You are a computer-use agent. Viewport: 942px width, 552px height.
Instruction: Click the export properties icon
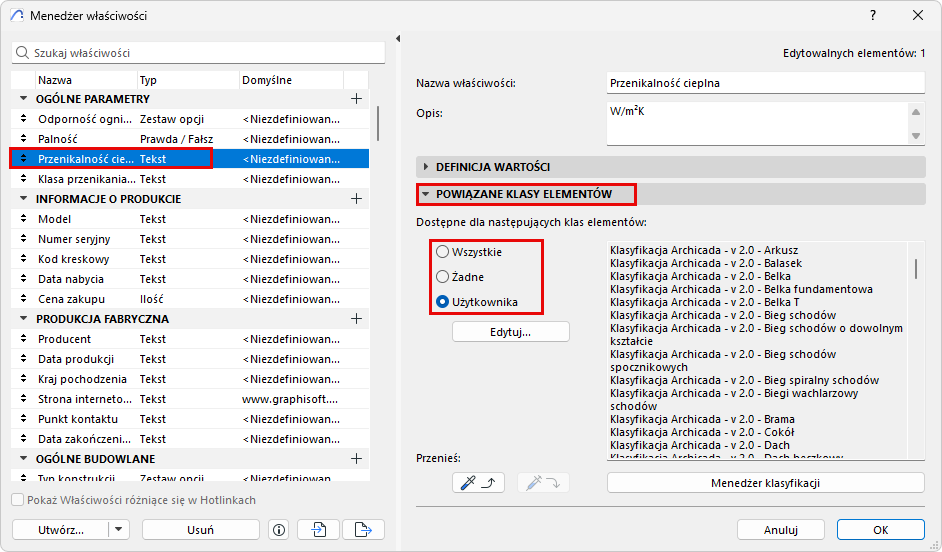(363, 530)
